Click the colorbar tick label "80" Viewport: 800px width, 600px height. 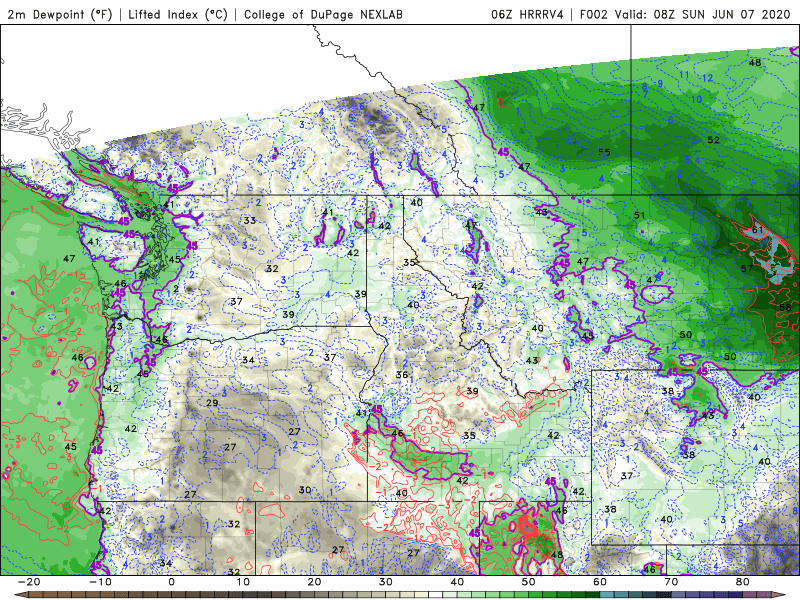743,582
